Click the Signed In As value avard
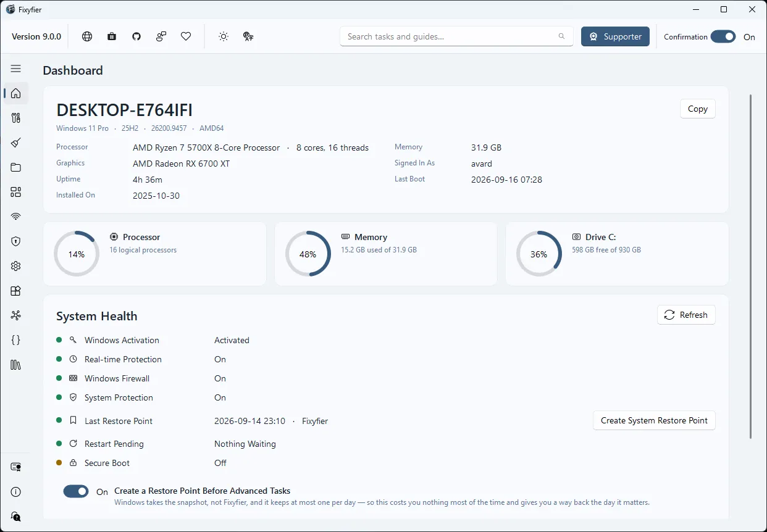The image size is (767, 532). [x=482, y=164]
